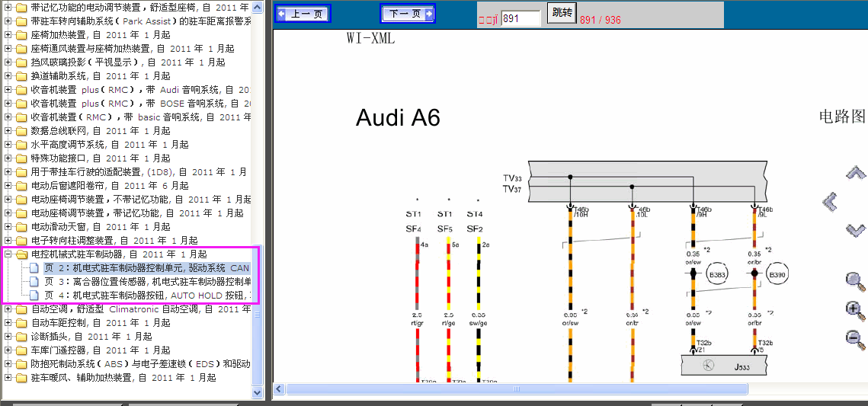The height and width of the screenshot is (406, 868).
Task: Click the folder icon of 诊断插头
Action: pyautogui.click(x=21, y=337)
